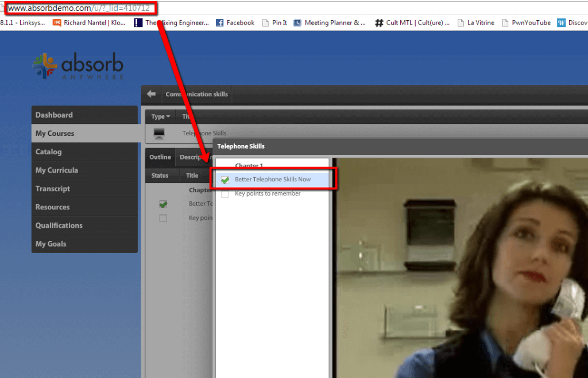Image resolution: width=588 pixels, height=378 pixels.
Task: Open the Discov... bookmark with W icon
Action: coord(572,23)
